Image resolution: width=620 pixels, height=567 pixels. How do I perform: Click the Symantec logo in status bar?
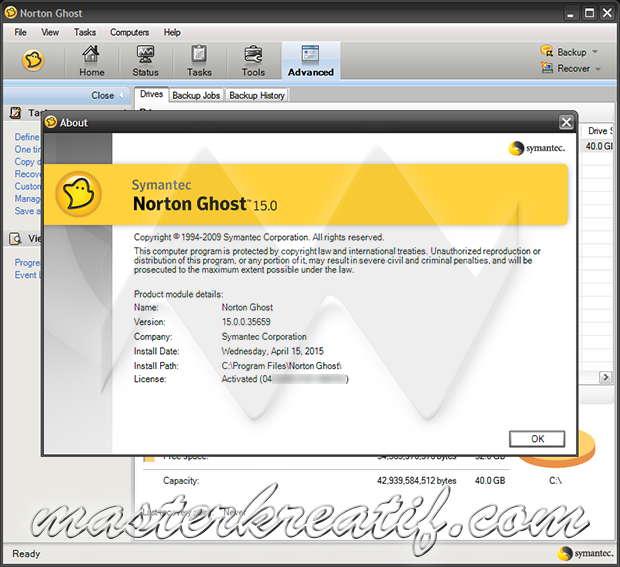[585, 553]
